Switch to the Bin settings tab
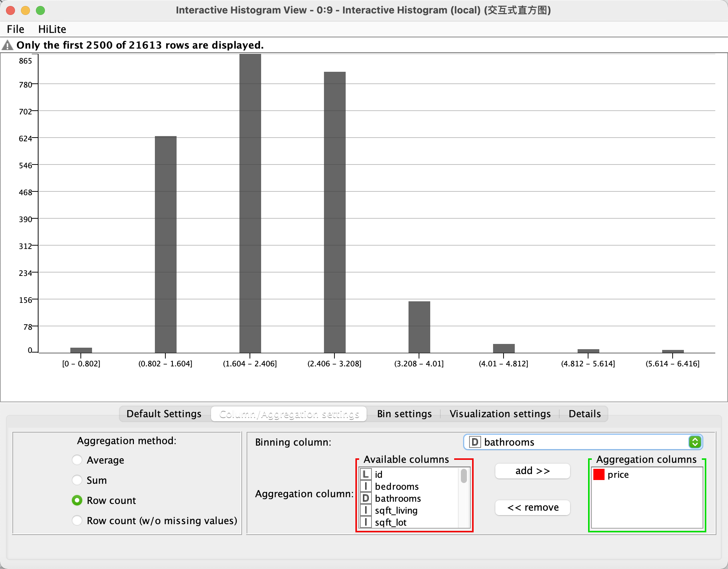 point(404,414)
